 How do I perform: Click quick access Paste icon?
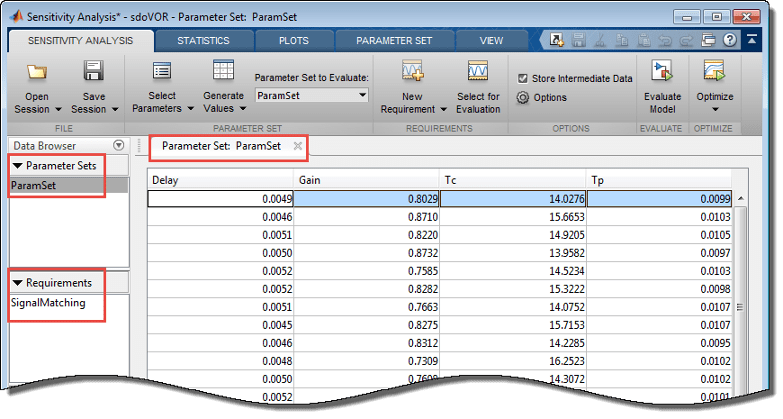click(643, 40)
